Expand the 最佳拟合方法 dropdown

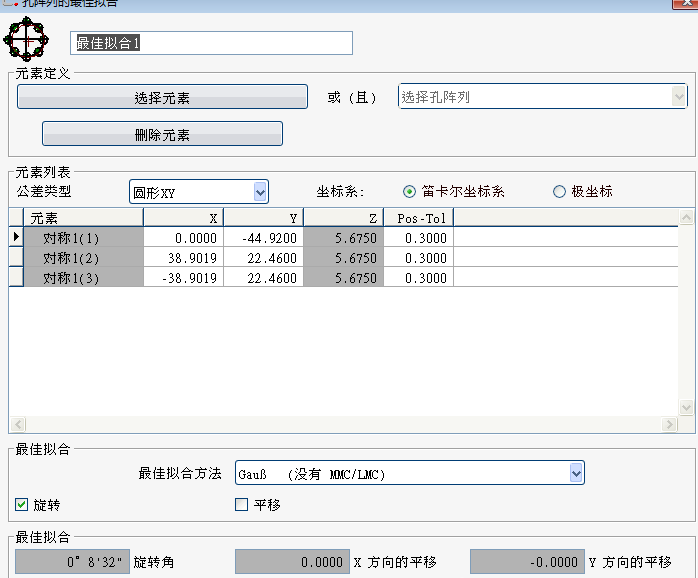pyautogui.click(x=575, y=472)
